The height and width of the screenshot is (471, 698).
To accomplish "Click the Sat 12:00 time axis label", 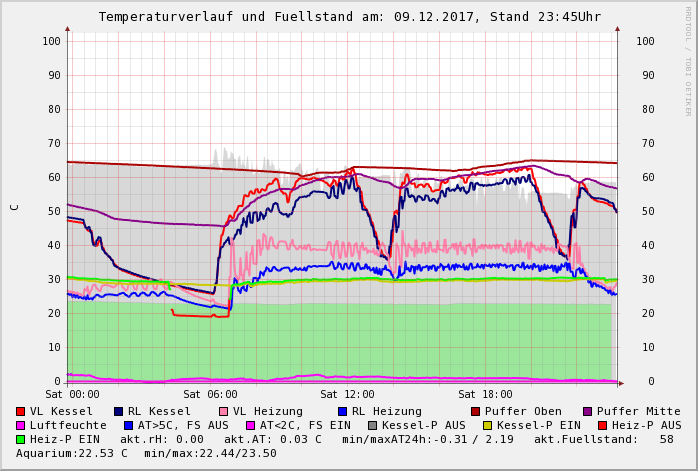I will (x=347, y=395).
